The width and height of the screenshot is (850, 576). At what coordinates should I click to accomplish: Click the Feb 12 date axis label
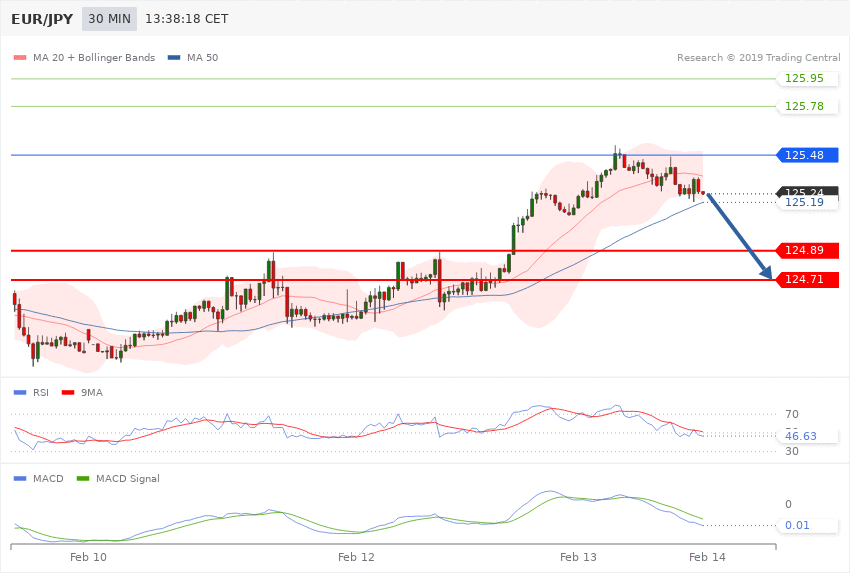pyautogui.click(x=356, y=557)
